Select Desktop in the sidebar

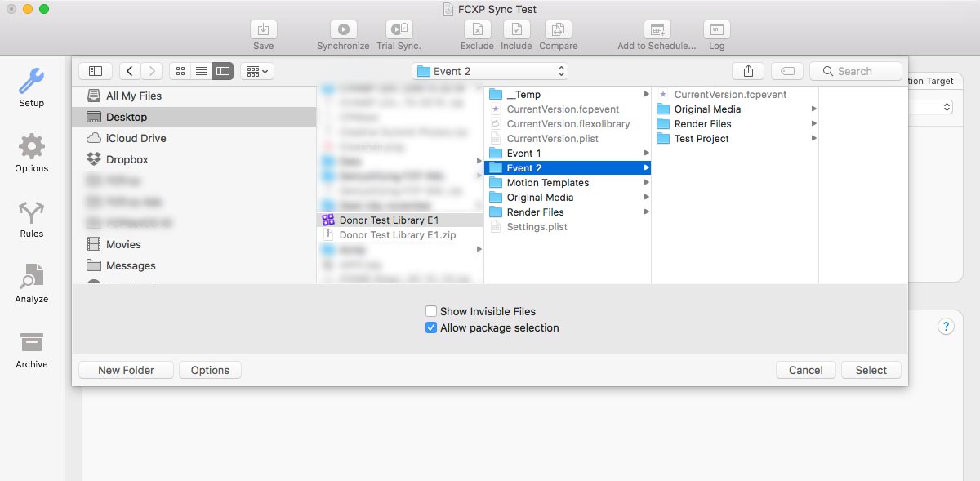[194, 117]
